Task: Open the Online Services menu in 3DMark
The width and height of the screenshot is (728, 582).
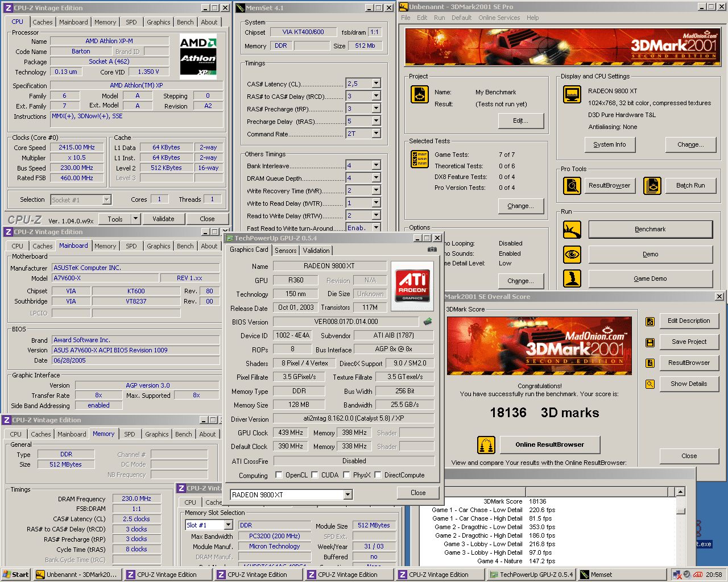Action: [x=499, y=18]
